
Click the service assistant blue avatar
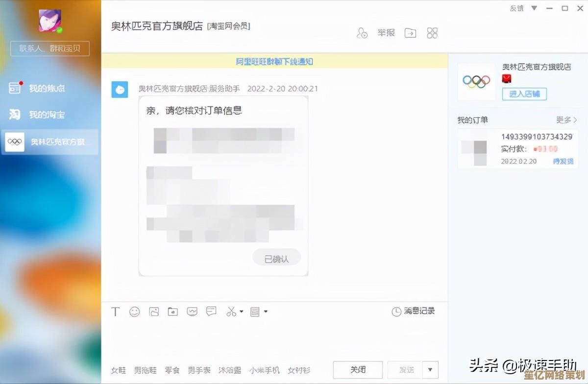(120, 90)
